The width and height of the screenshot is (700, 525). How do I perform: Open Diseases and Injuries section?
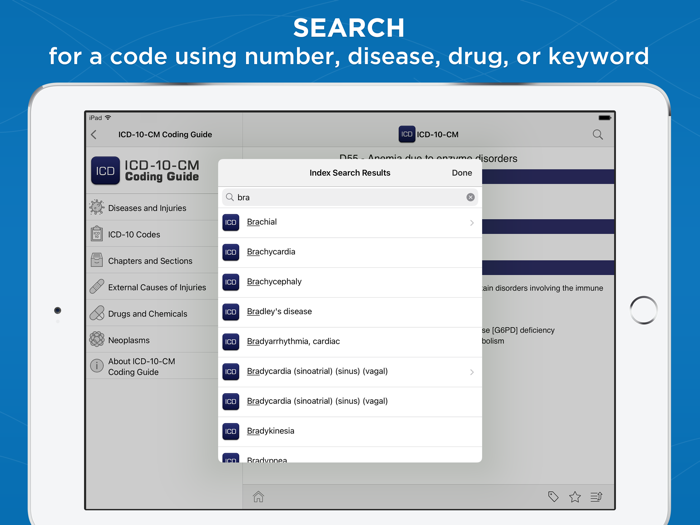(152, 208)
